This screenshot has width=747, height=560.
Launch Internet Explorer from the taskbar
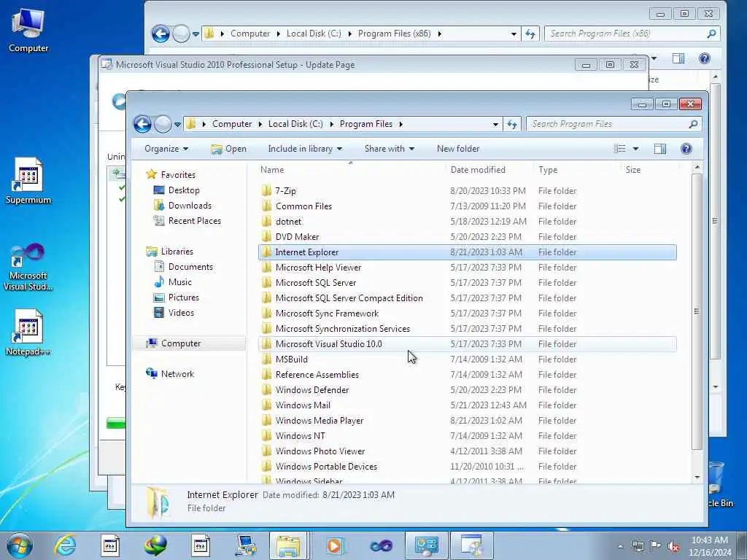[x=65, y=545]
